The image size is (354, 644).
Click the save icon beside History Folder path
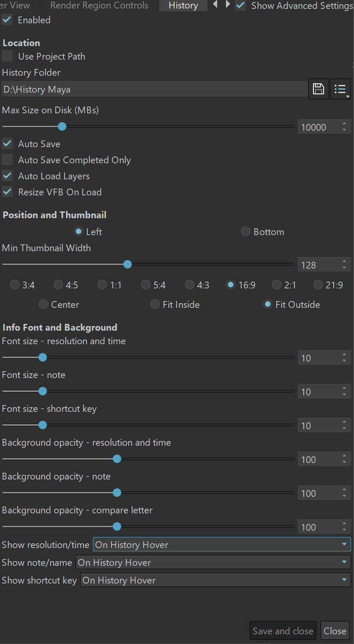(319, 89)
